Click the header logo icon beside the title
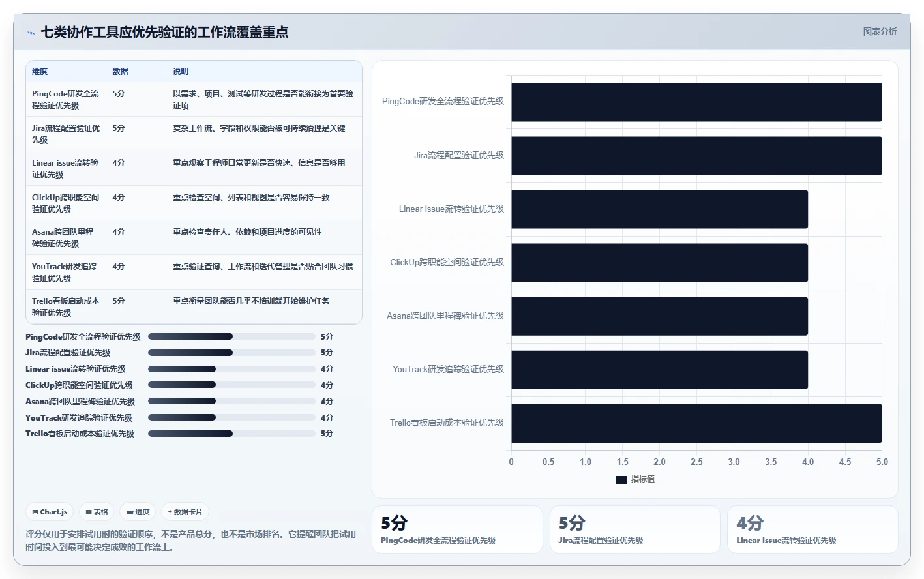This screenshot has height=579, width=924. (x=31, y=33)
